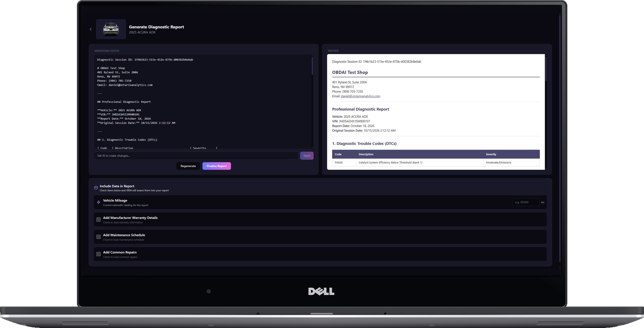
Task: Click the 'Professional Diagnostic Report' preview heading
Action: 361,109
